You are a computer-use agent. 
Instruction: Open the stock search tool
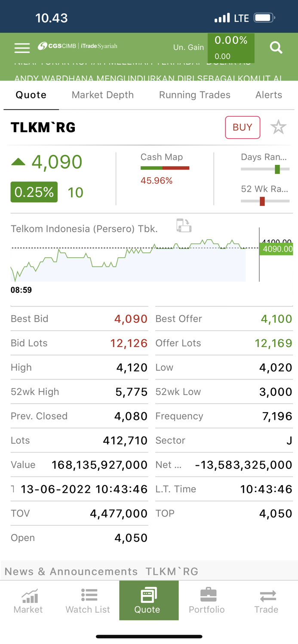[x=276, y=48]
